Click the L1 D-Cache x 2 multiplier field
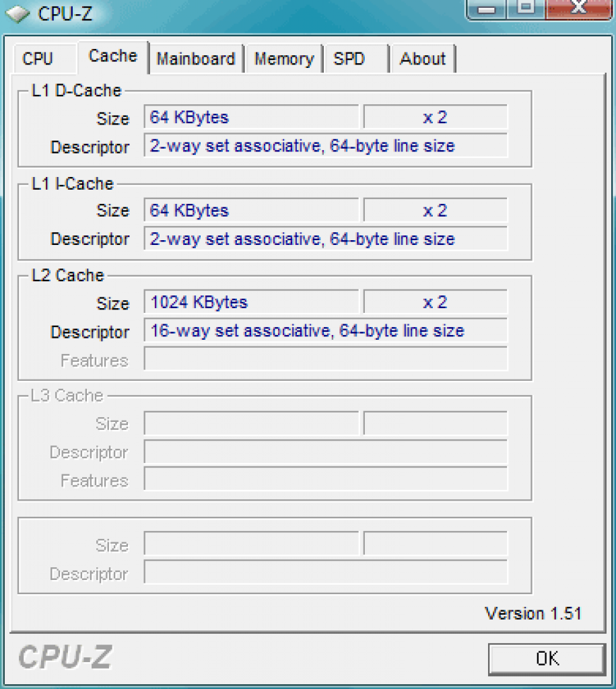This screenshot has height=689, width=616. pyautogui.click(x=436, y=117)
